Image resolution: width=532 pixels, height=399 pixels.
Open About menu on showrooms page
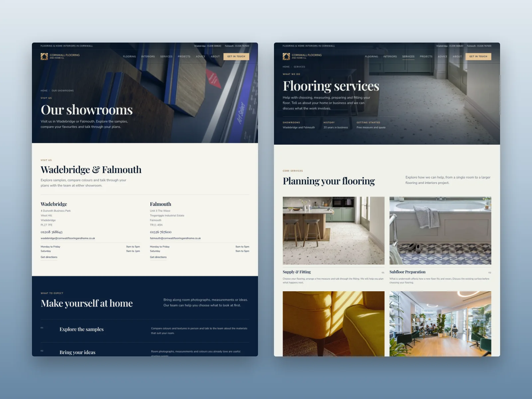(215, 57)
